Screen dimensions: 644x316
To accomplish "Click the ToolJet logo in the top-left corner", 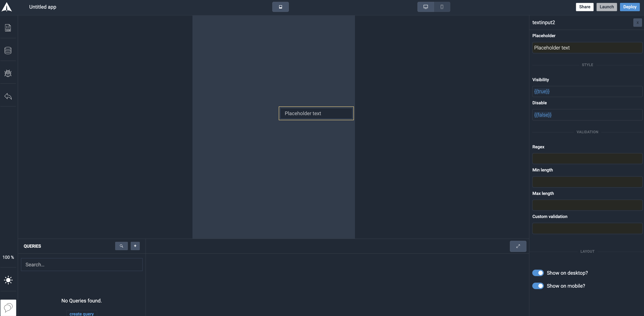I will tap(7, 7).
